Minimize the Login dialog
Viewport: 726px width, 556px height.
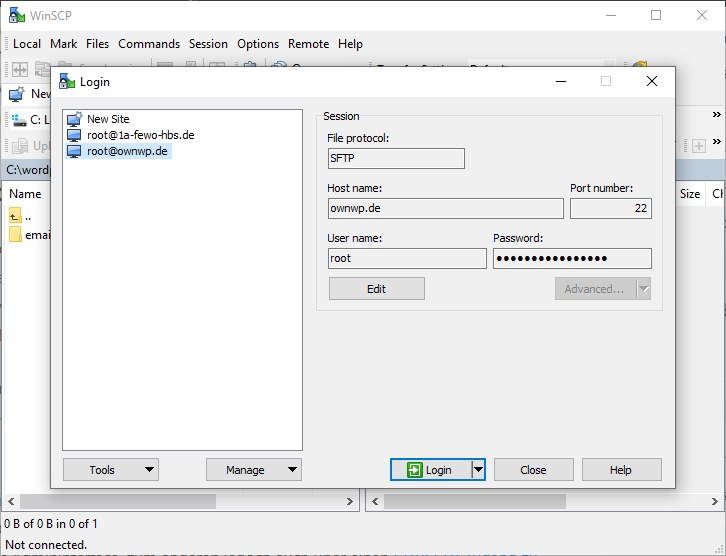tap(561, 81)
